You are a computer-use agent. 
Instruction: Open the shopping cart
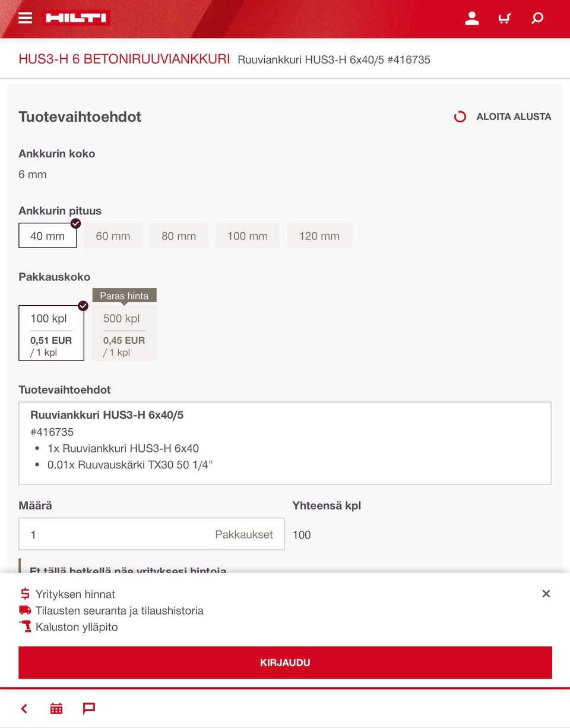click(504, 18)
